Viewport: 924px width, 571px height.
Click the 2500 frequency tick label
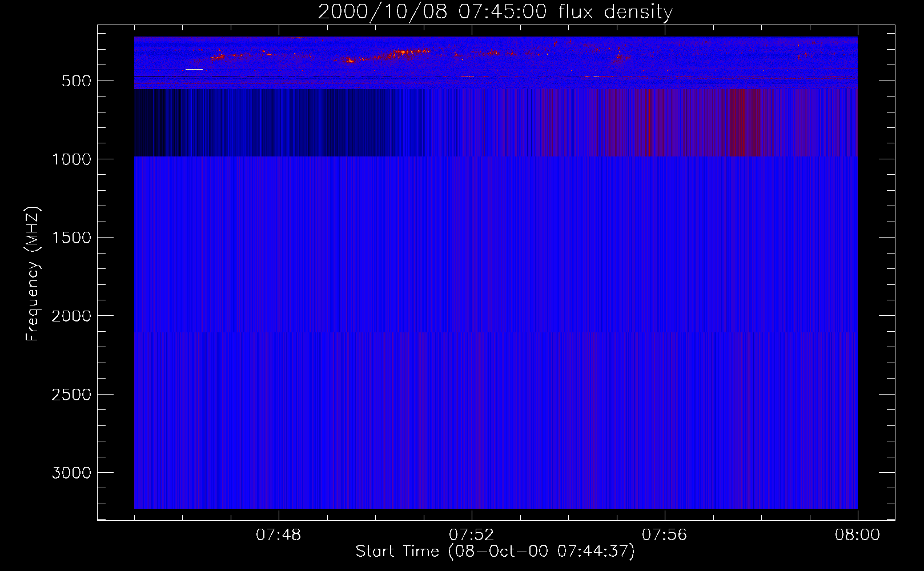(x=71, y=395)
